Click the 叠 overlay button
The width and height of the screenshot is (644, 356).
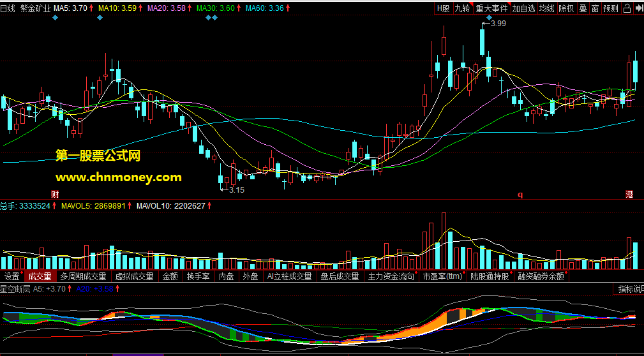coord(583,8)
